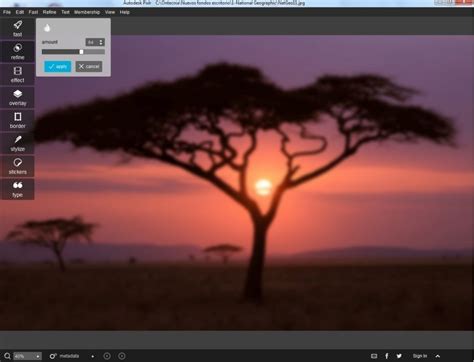Open the Membership menu
The height and width of the screenshot is (362, 474).
coord(87,12)
